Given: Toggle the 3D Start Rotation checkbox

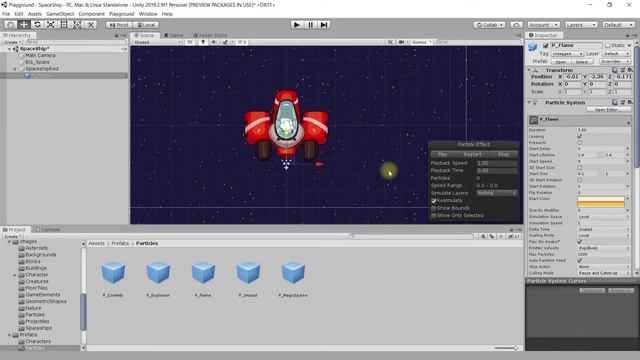Looking at the screenshot, I should pyautogui.click(x=580, y=180).
